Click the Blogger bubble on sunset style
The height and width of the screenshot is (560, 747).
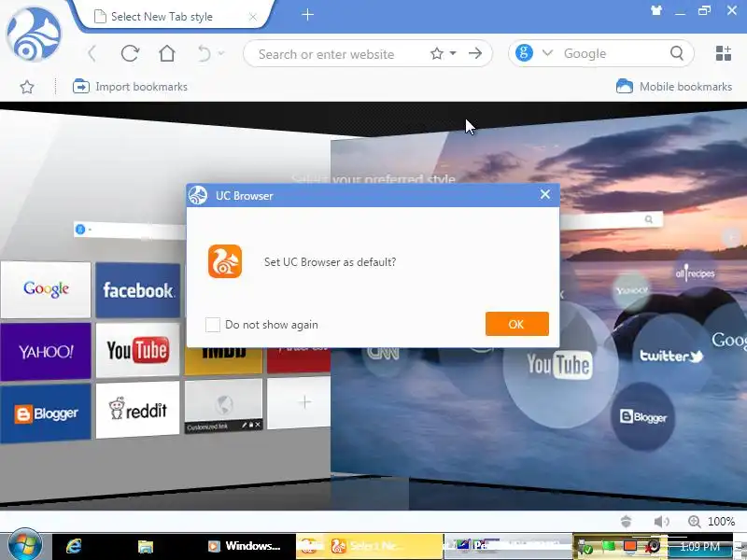point(642,417)
